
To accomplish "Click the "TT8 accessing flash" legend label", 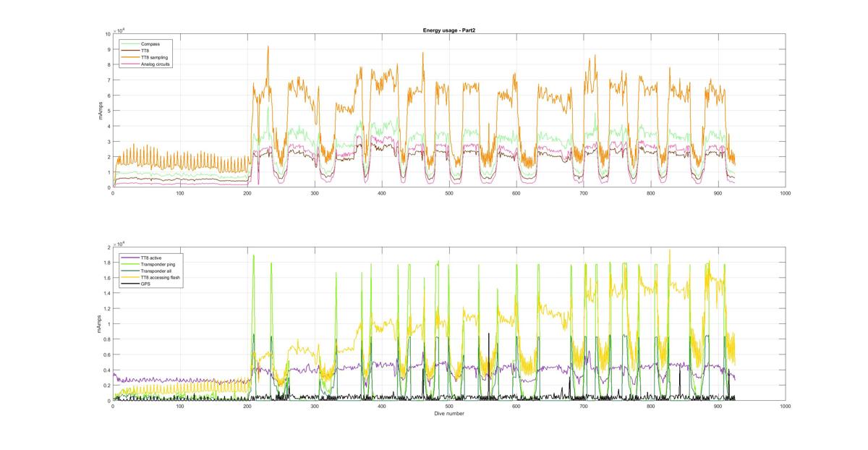I will [160, 277].
